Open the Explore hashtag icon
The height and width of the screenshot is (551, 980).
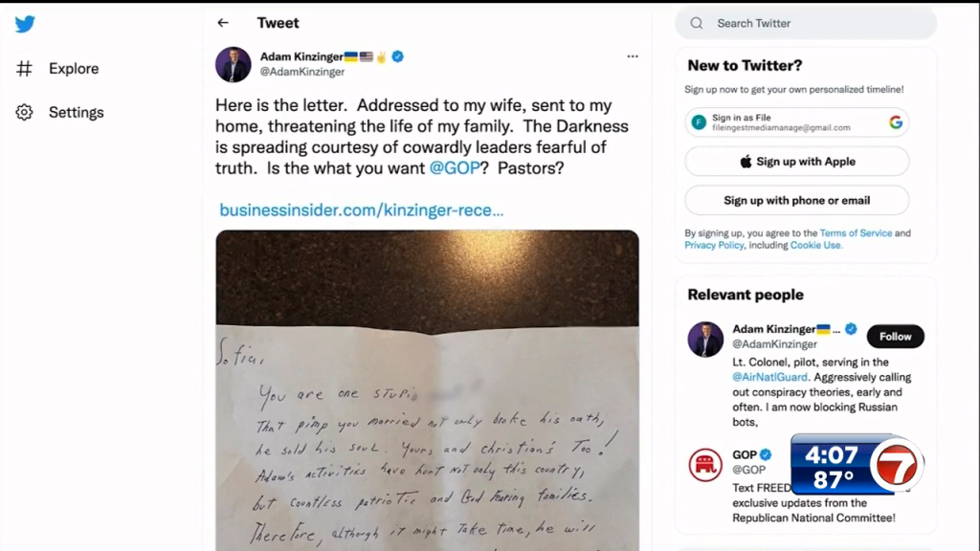click(x=24, y=68)
